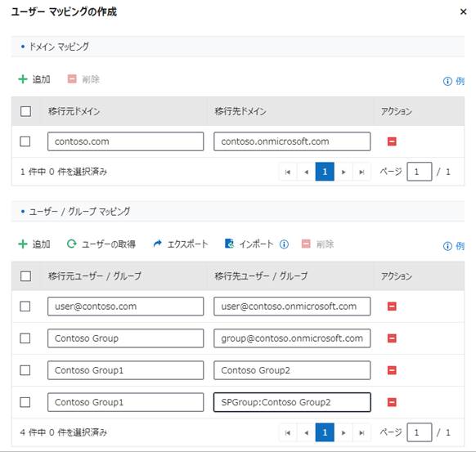This screenshot has width=476, height=452.
Task: Open the 例 info link for user/group mapping
Action: 454,246
